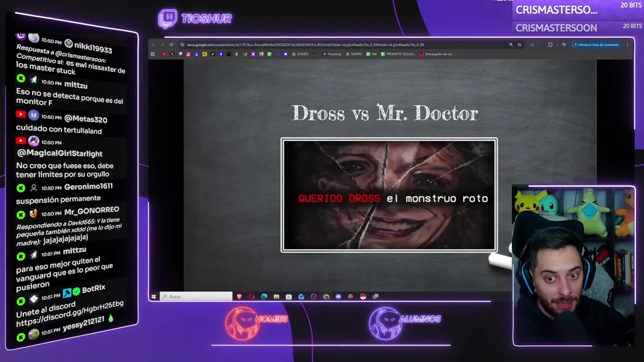Open the apps grid bookmark icon
This screenshot has width=644, height=362.
pyautogui.click(x=152, y=54)
